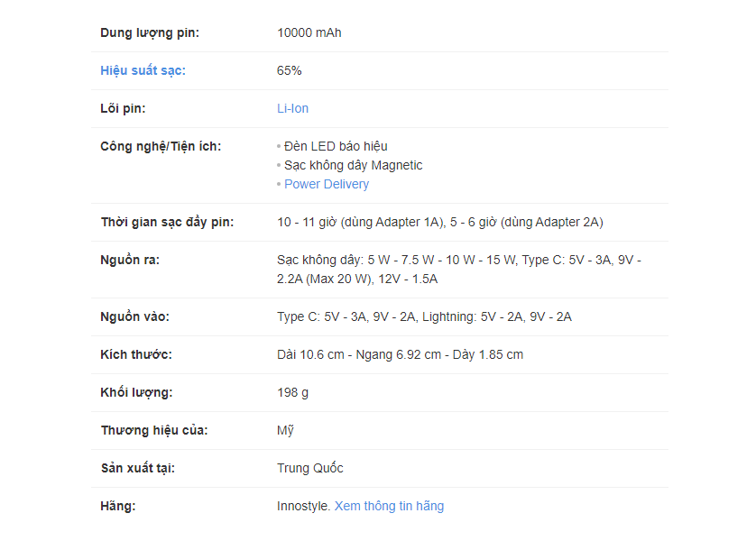Click the "Lõi pin:" row label

pos(123,108)
